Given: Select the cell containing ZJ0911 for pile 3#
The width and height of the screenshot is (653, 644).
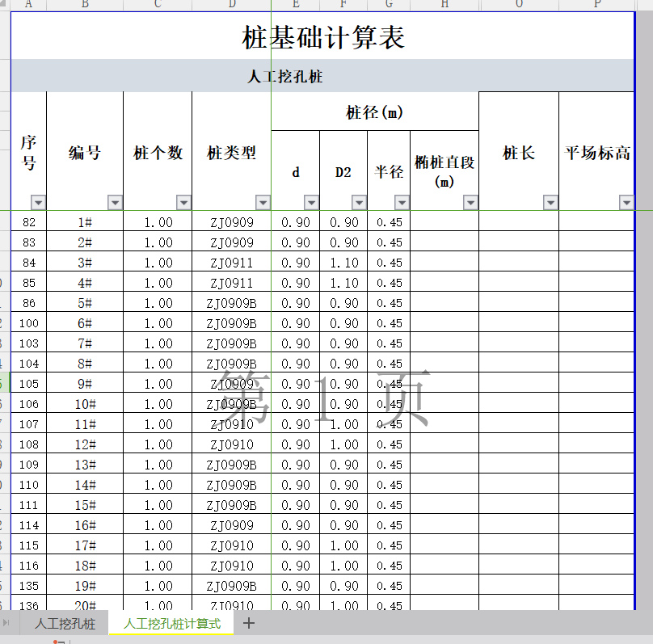Looking at the screenshot, I should point(231,263).
